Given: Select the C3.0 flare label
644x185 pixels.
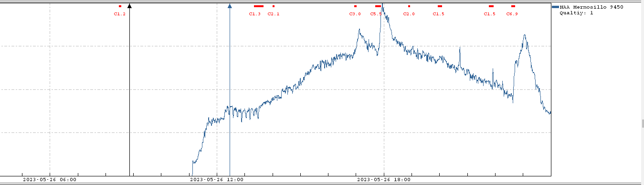Looking at the screenshot, I should (355, 14).
